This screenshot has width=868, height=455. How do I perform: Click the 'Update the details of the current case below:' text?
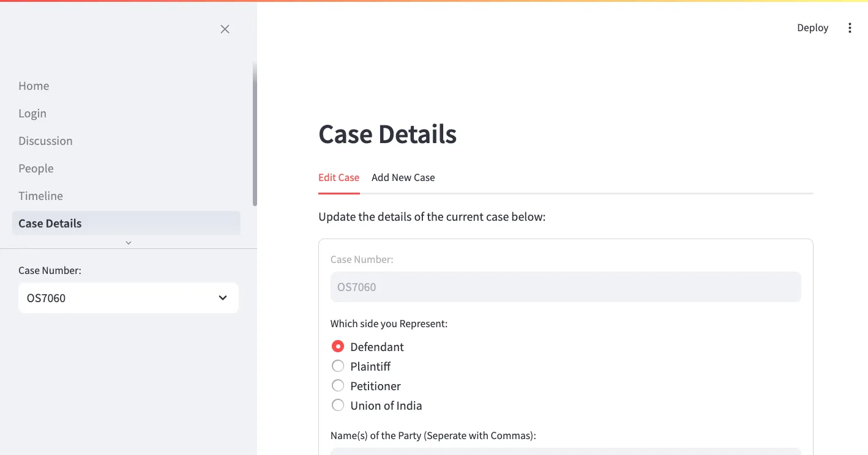[x=432, y=217]
